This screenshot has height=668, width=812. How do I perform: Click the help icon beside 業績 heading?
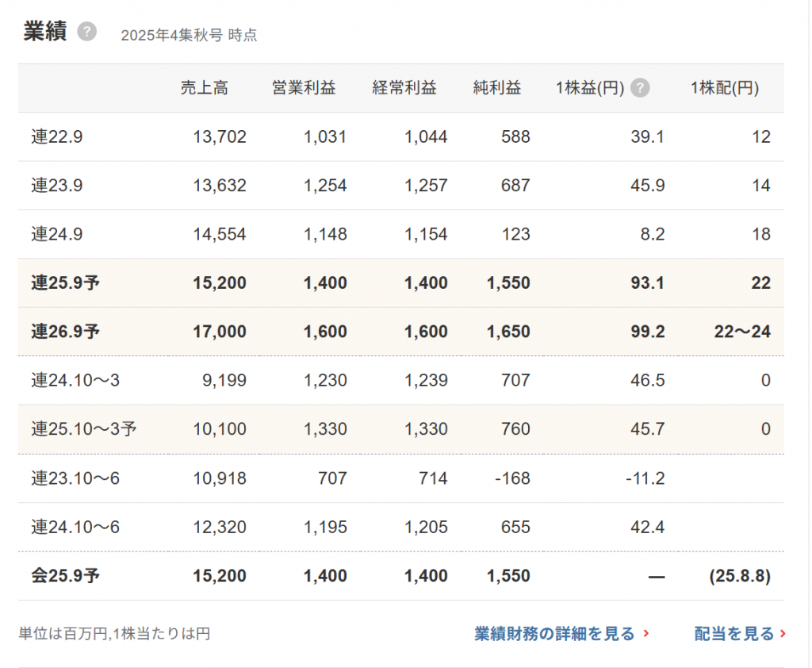click(x=87, y=32)
